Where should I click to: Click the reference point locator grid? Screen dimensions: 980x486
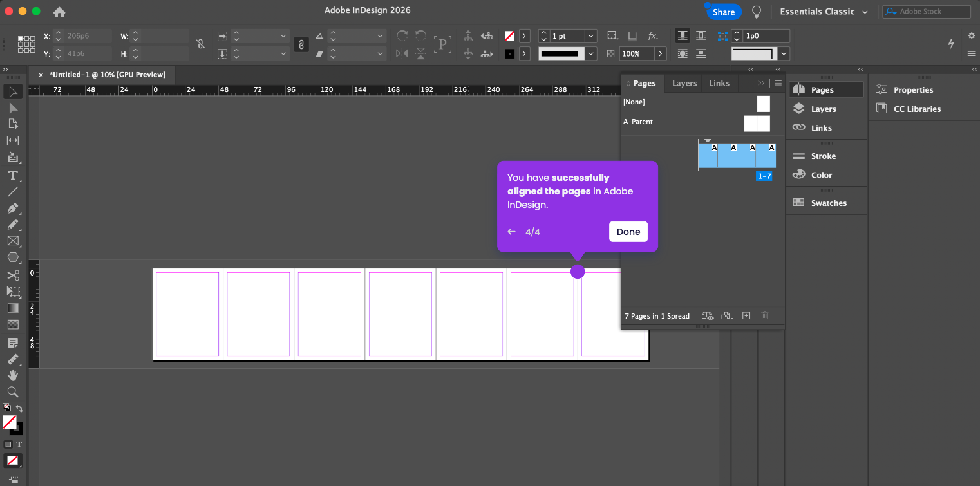point(26,44)
